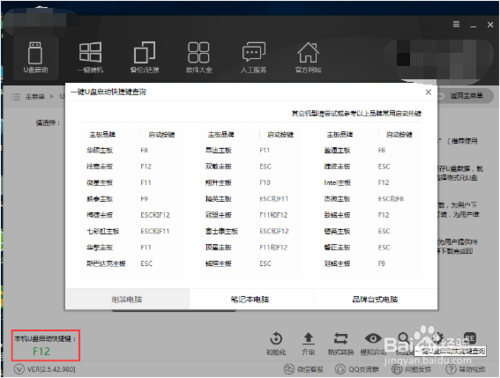Open the U盘启动 section
The height and width of the screenshot is (378, 500).
(x=36, y=57)
